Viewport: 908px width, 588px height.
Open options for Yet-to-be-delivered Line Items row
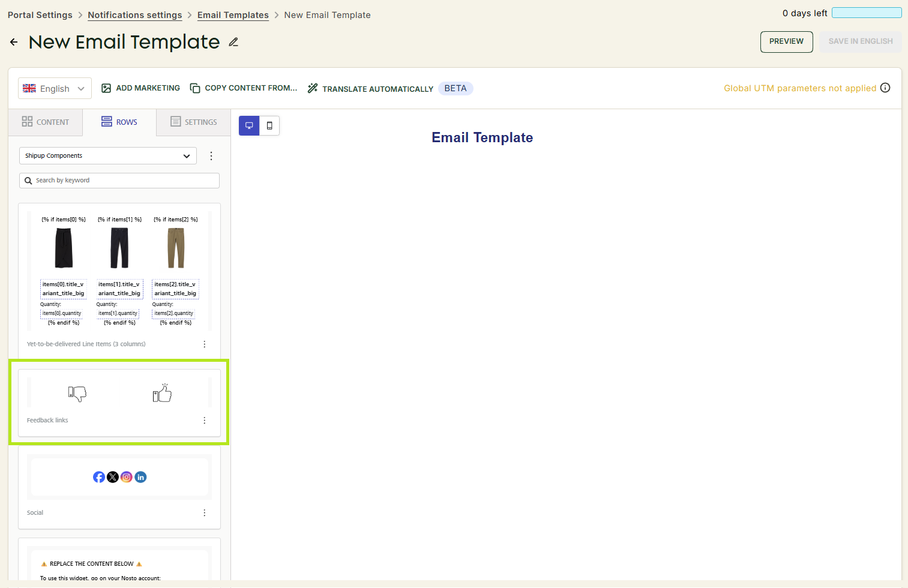coord(205,344)
